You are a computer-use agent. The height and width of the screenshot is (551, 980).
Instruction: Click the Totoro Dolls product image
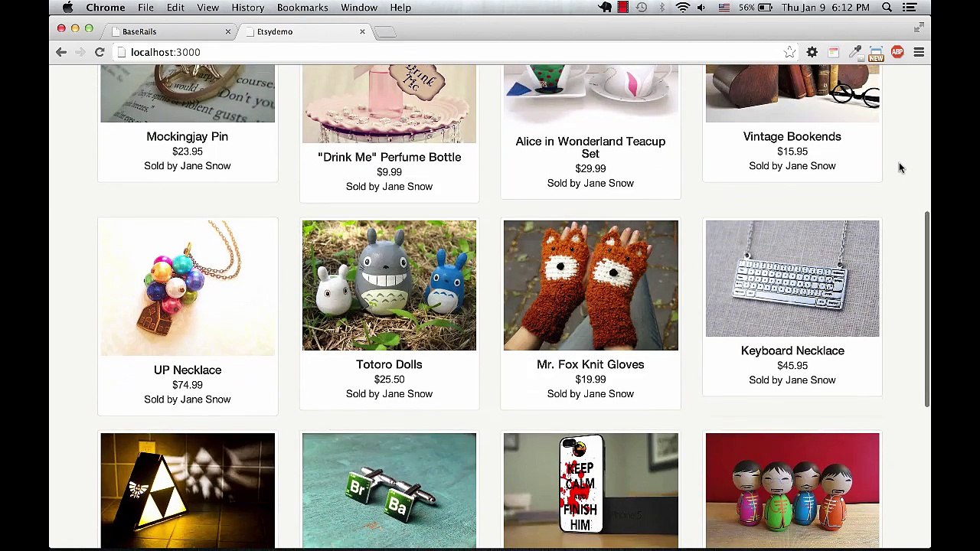389,285
